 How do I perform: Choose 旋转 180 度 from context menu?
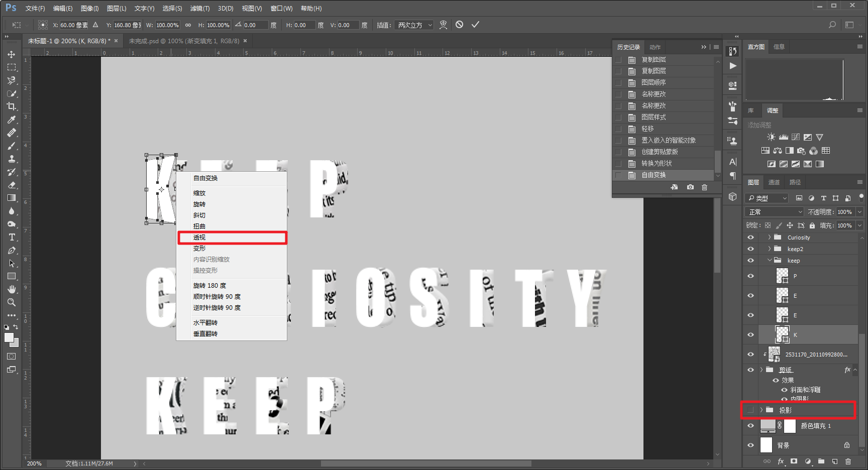232,286
